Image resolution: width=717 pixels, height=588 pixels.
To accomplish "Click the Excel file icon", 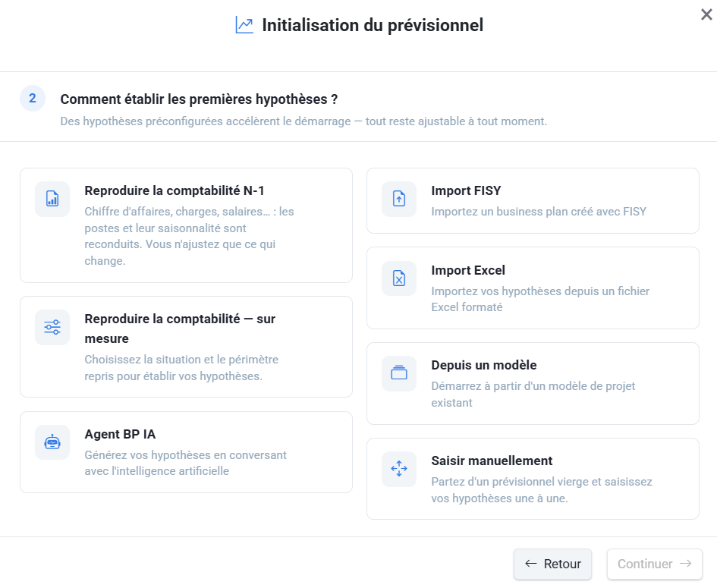I will [399, 278].
